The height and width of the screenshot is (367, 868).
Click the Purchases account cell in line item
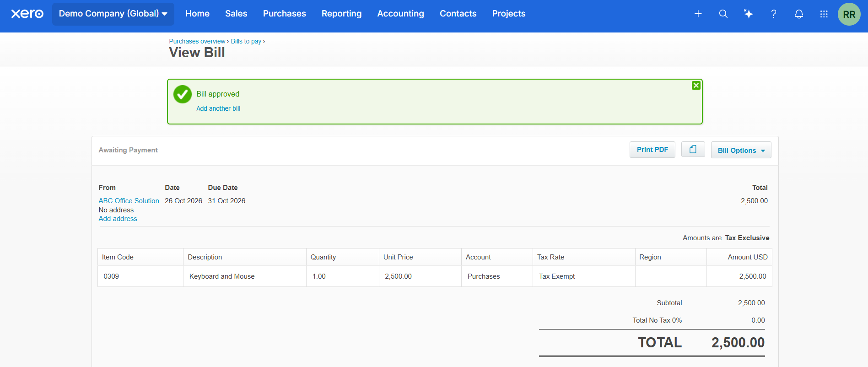497,276
